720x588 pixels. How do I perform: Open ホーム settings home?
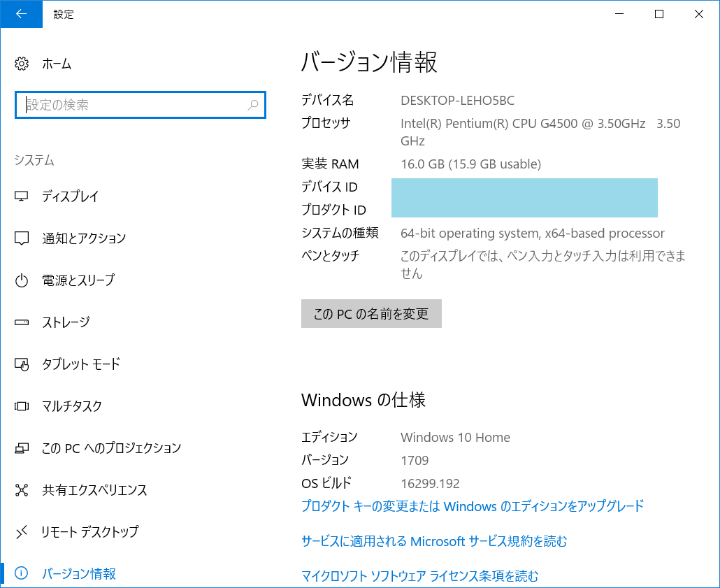tap(57, 64)
